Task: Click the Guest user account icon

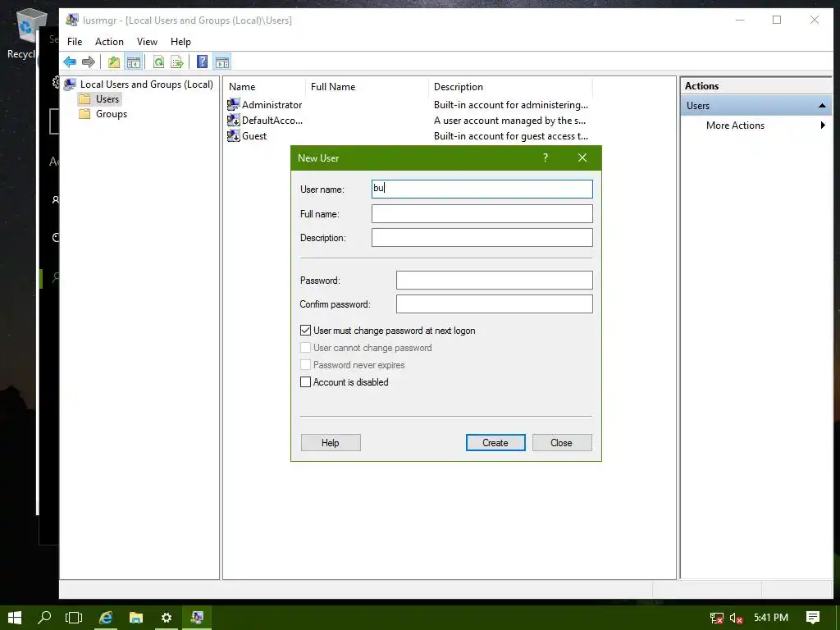Action: (x=234, y=135)
